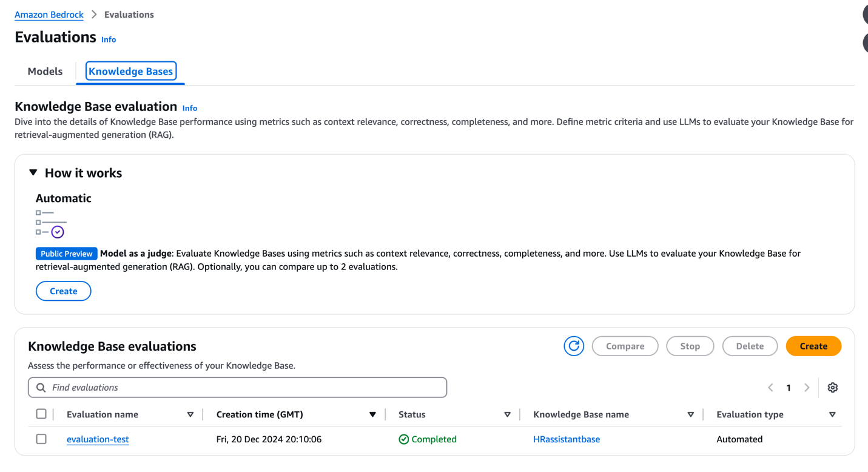Sort by Creation time (GMT) arrow
The image size is (868, 472).
coord(372,415)
